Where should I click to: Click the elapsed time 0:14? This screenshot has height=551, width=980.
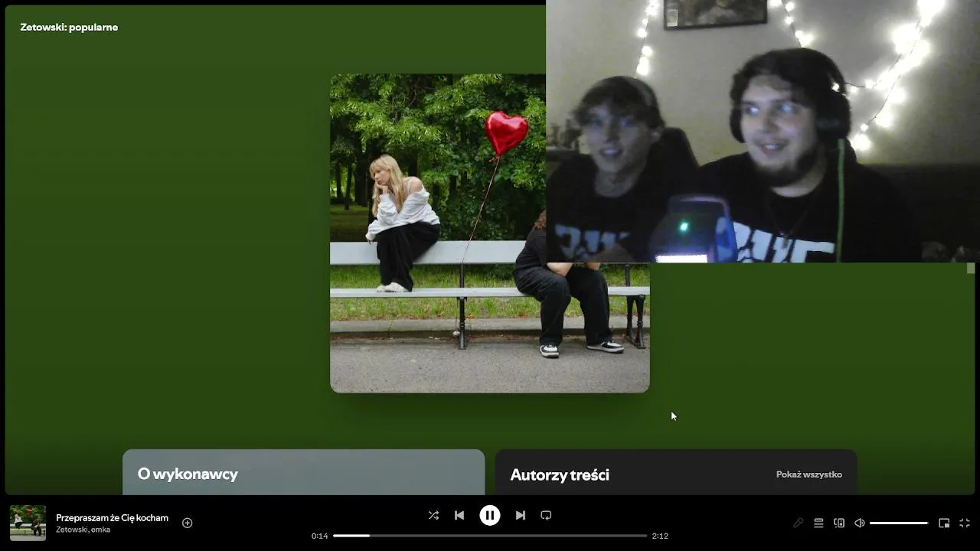pos(319,536)
